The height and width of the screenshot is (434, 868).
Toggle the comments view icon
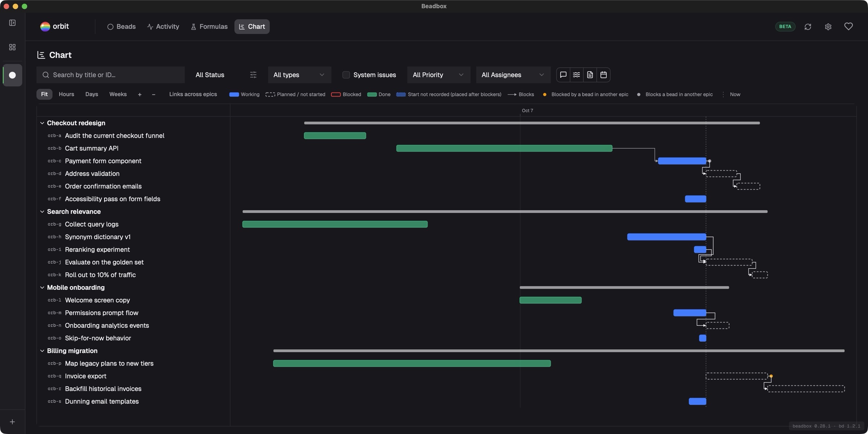point(563,75)
